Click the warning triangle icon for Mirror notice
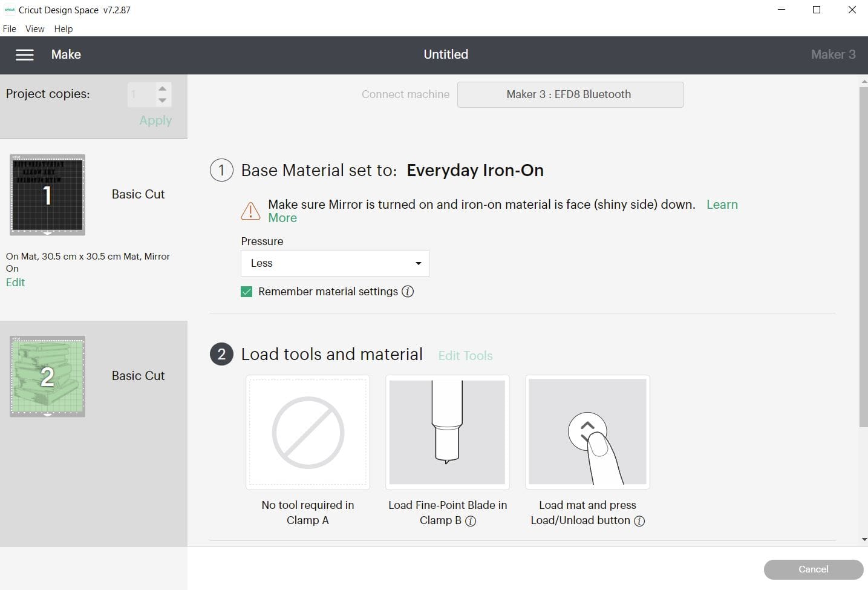Screen dimensions: 868x590 [x=250, y=211]
